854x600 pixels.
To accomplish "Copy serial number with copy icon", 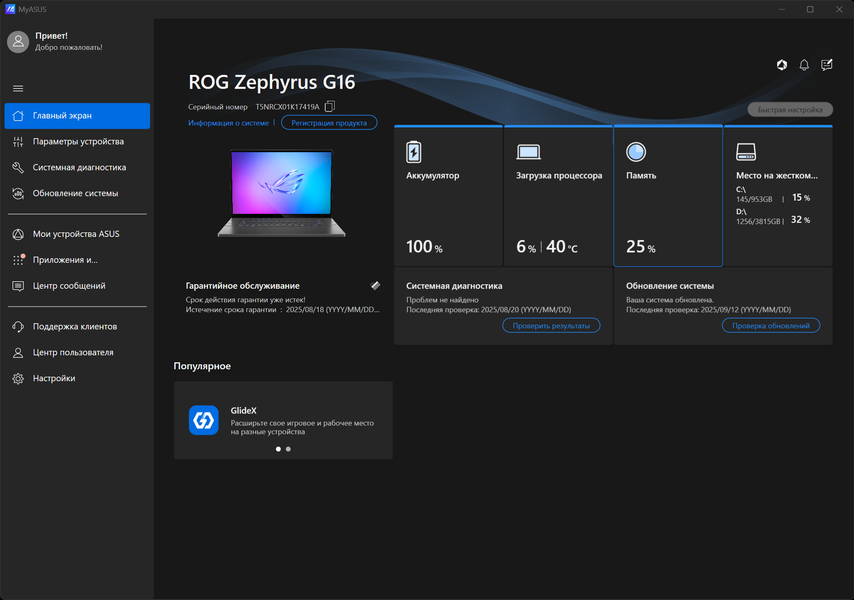I will (x=330, y=106).
